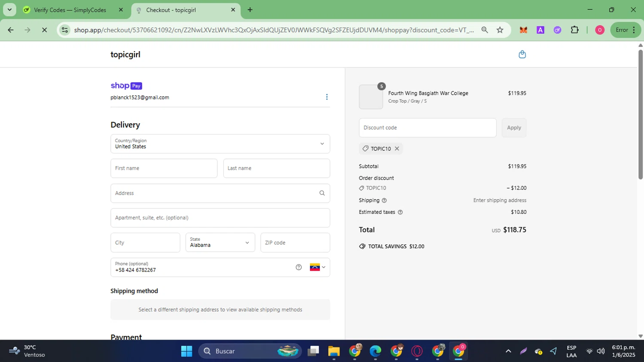644x362 pixels.
Task: Click the ZIP code field
Action: click(x=295, y=243)
